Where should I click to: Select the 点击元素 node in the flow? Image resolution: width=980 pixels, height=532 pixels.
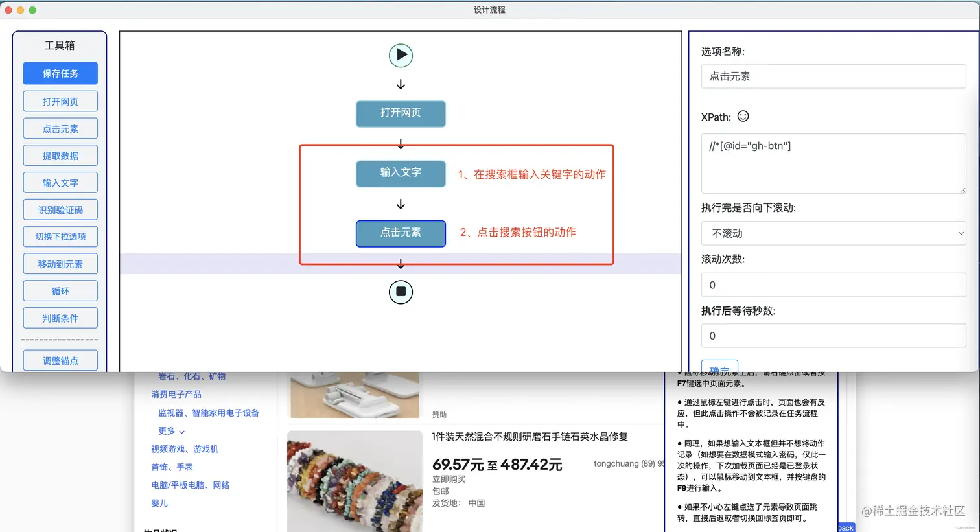point(401,234)
